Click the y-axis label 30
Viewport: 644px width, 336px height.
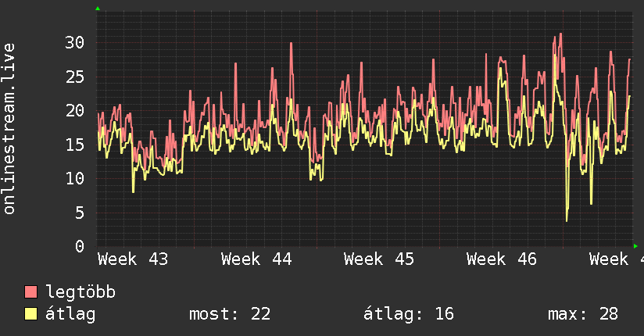coord(75,42)
